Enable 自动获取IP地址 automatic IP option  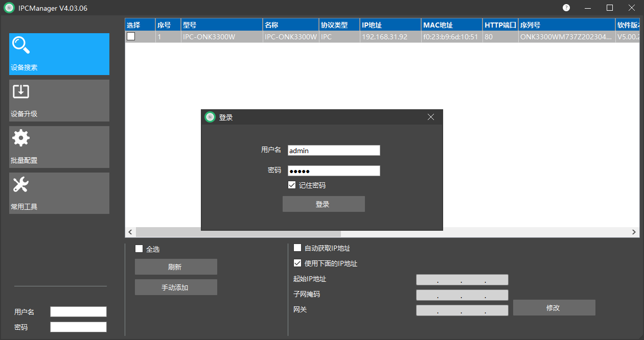pos(297,248)
